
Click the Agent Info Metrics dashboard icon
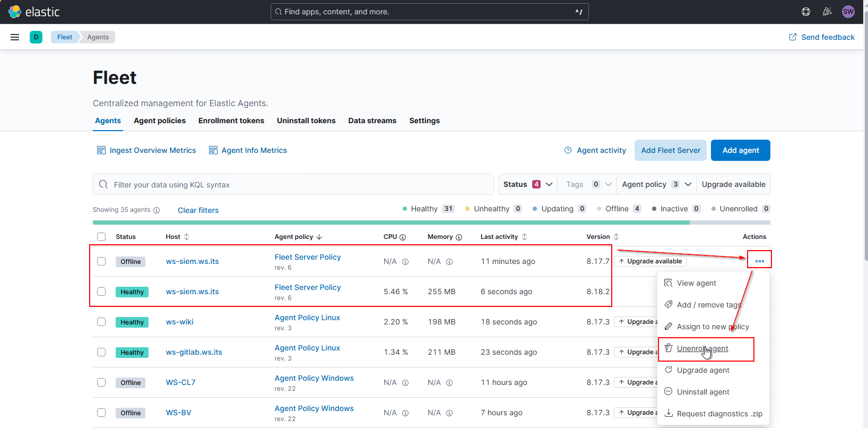click(x=213, y=150)
